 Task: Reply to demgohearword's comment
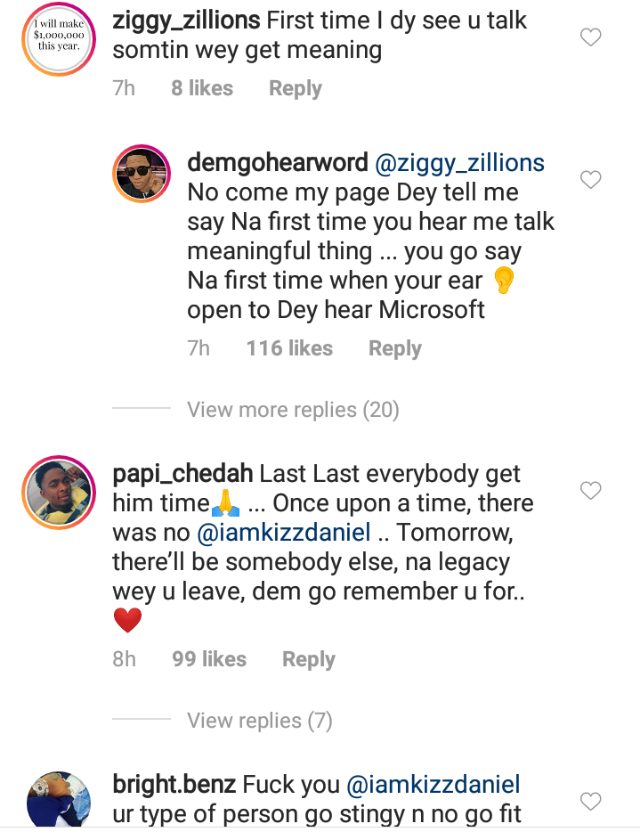[395, 348]
